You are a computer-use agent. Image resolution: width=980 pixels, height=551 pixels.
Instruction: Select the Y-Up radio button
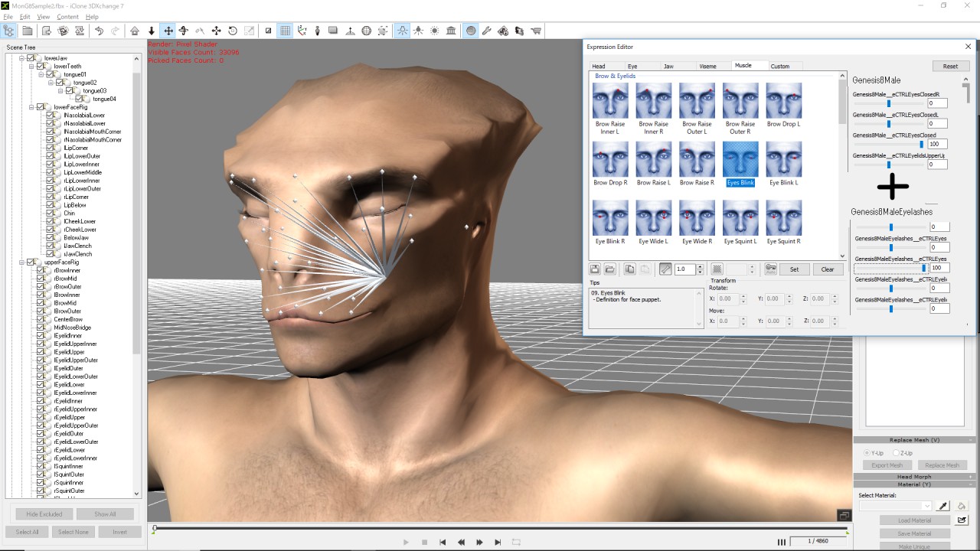(867, 453)
